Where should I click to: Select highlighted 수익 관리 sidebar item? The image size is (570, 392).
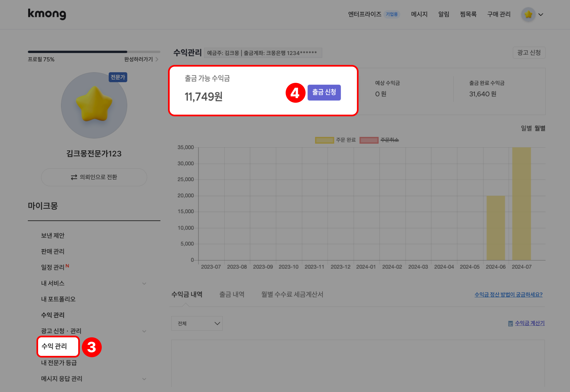coord(58,346)
